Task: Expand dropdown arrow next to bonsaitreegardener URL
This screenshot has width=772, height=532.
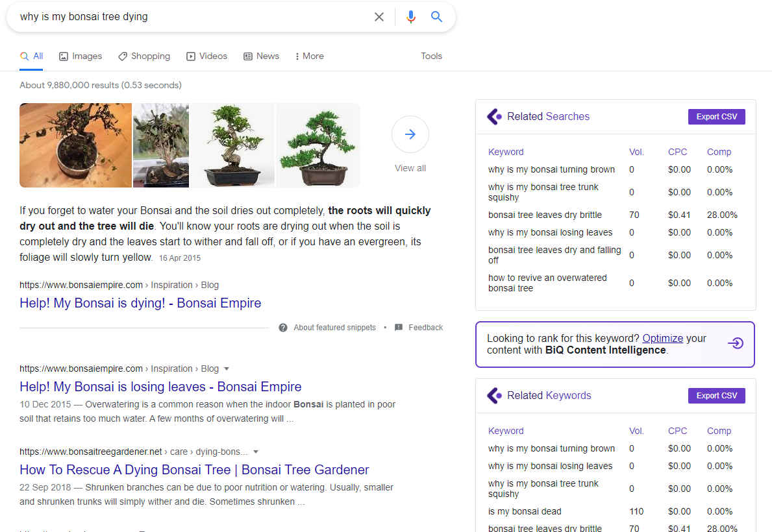Action: click(x=256, y=452)
